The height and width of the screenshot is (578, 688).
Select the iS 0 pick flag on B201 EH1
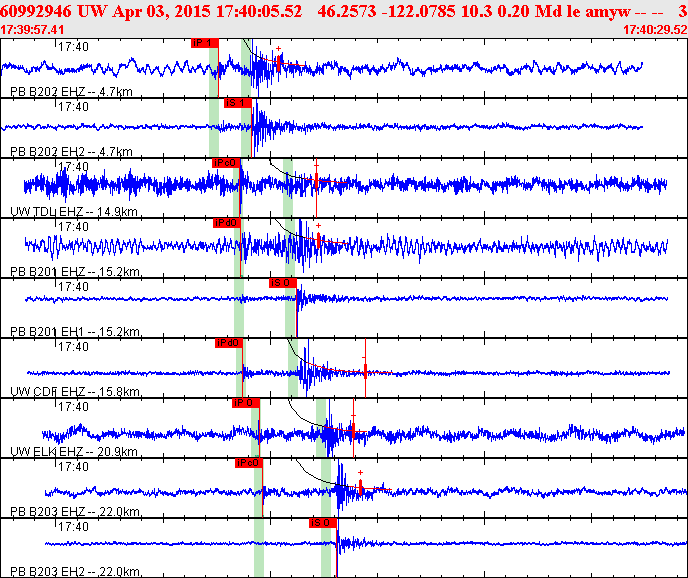[283, 283]
